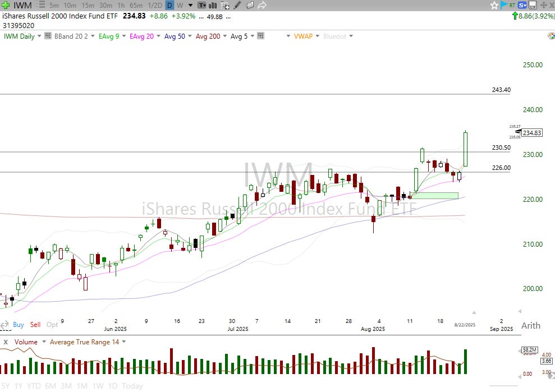Set chart range to 6M
555x392 pixels.
click(x=51, y=386)
